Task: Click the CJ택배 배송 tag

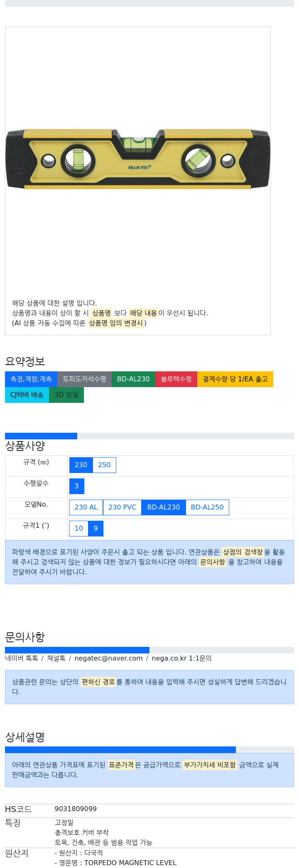Action: 27,395
